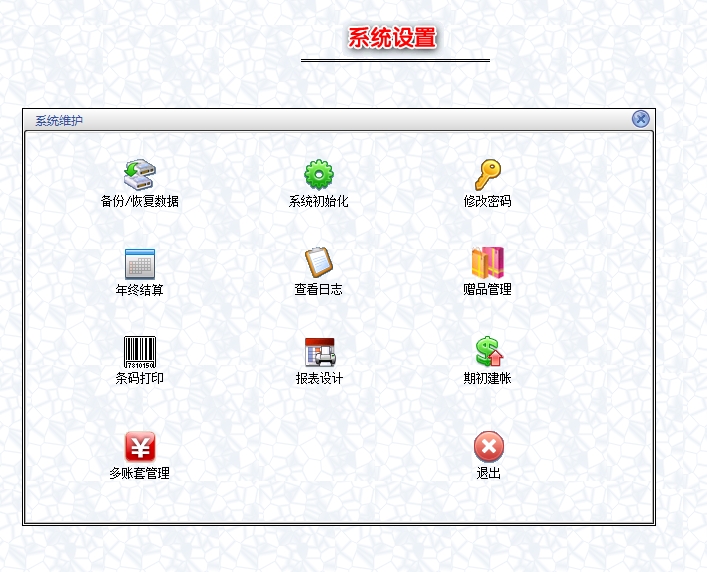The height and width of the screenshot is (572, 707).
Task: Select the 系统初始化 text label
Action: (319, 201)
